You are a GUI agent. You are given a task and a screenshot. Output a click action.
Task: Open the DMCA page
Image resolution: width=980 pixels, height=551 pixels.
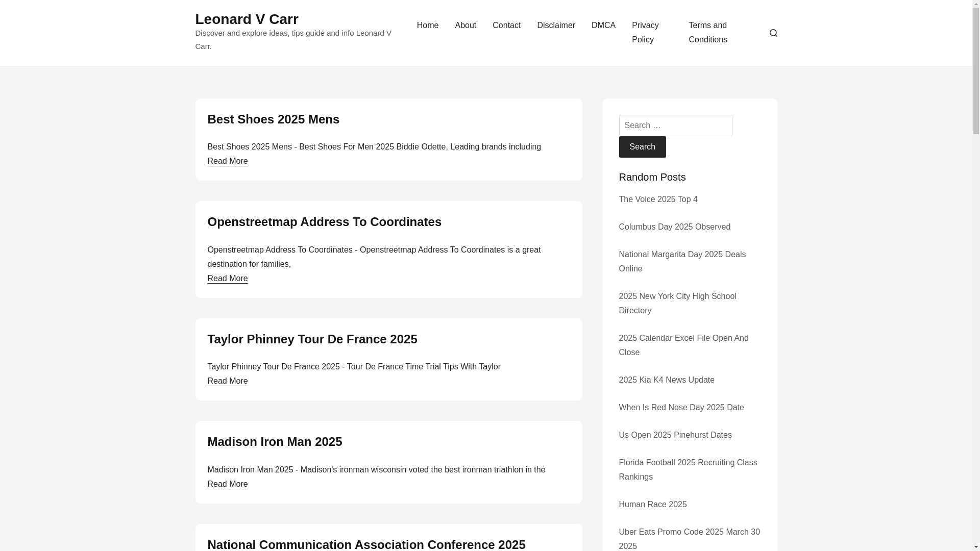pos(603,26)
